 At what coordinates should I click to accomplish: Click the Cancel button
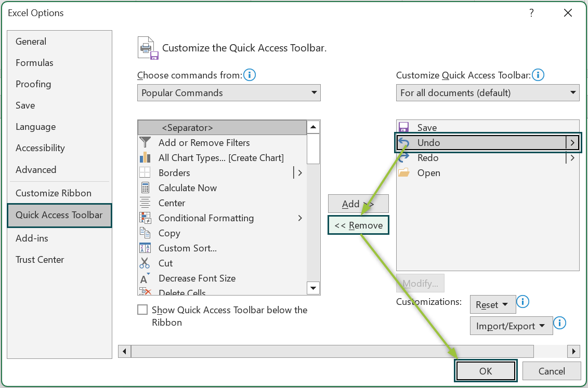[551, 371]
